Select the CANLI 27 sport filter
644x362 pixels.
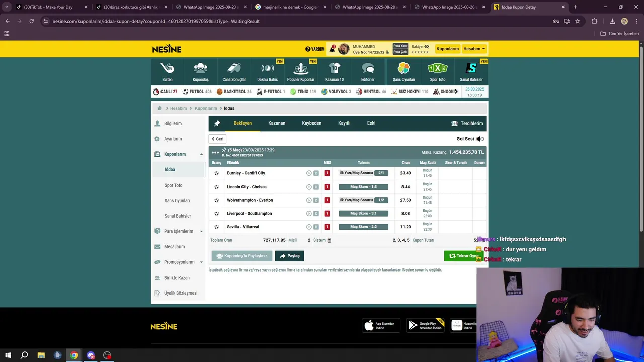click(x=166, y=92)
